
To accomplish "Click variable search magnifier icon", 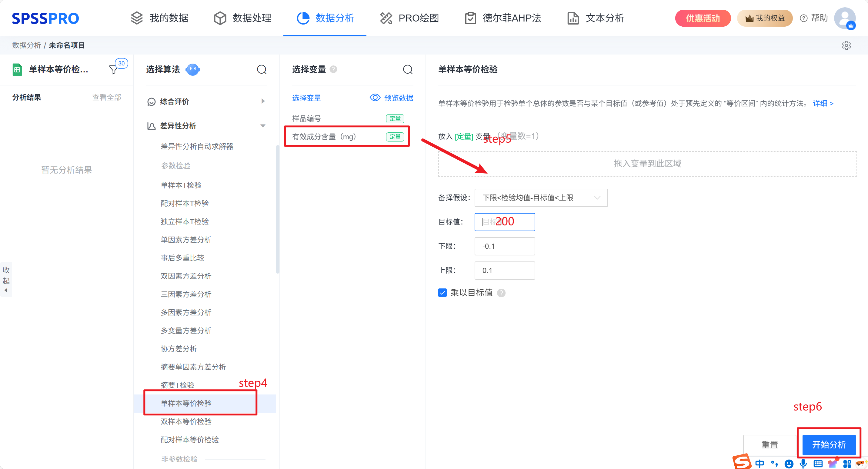I will click(407, 69).
